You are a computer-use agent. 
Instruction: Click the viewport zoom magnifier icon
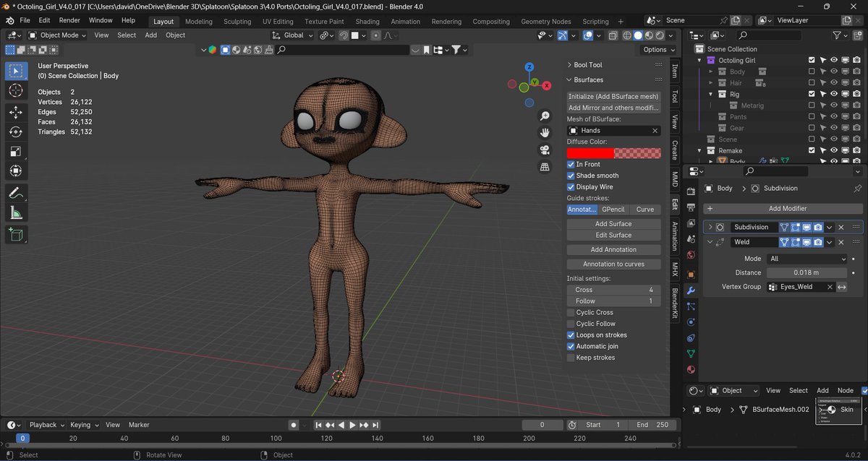[545, 116]
